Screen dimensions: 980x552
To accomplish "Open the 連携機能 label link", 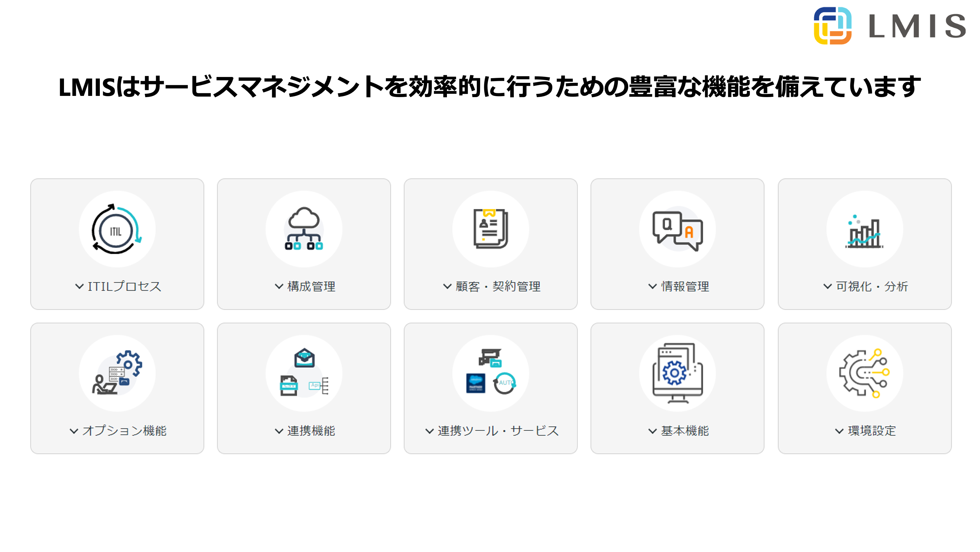I will coord(311,431).
